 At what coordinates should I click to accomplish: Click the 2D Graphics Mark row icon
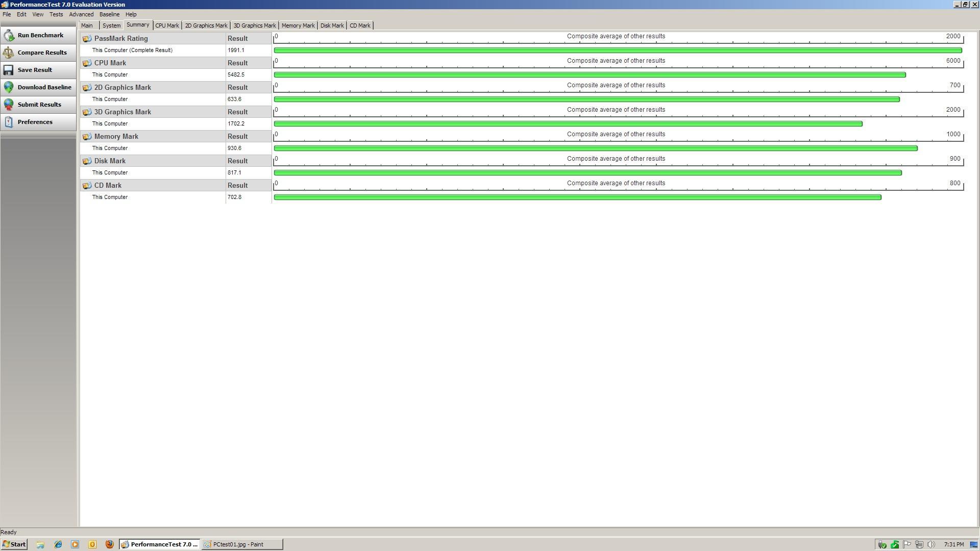coord(87,88)
